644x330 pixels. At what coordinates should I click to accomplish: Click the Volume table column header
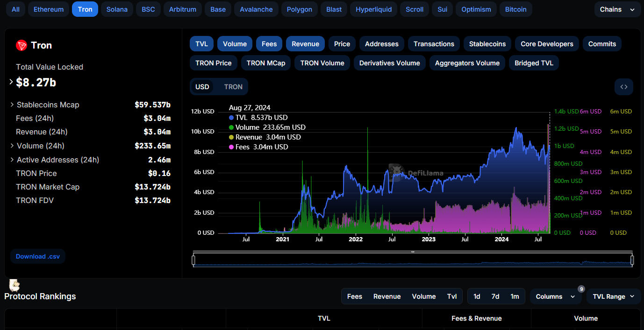click(586, 318)
